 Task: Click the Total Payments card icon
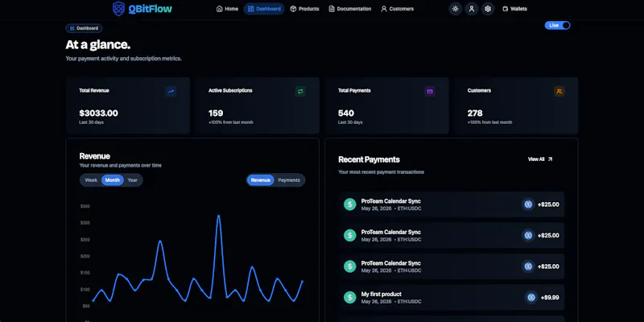point(430,91)
